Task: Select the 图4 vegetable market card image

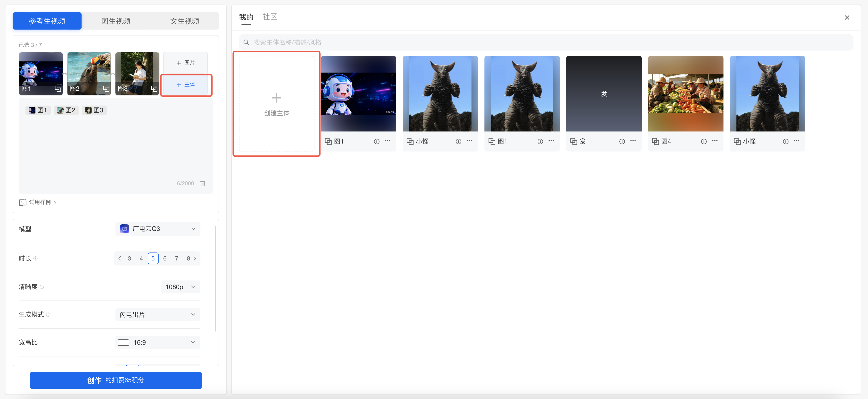Action: point(686,94)
